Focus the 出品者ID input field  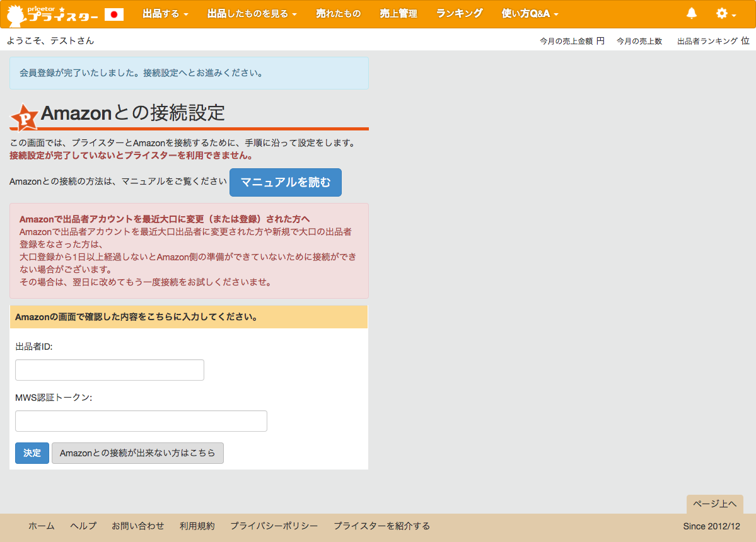click(x=110, y=370)
